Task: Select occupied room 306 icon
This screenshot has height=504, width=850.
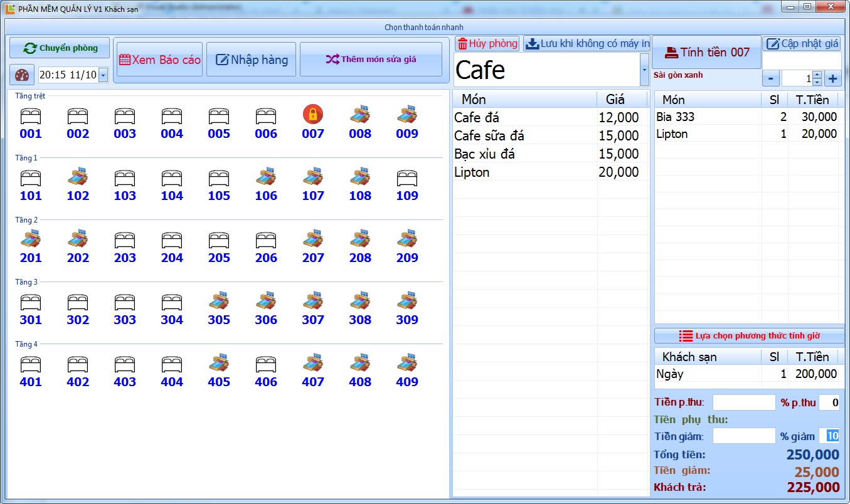Action: click(266, 300)
